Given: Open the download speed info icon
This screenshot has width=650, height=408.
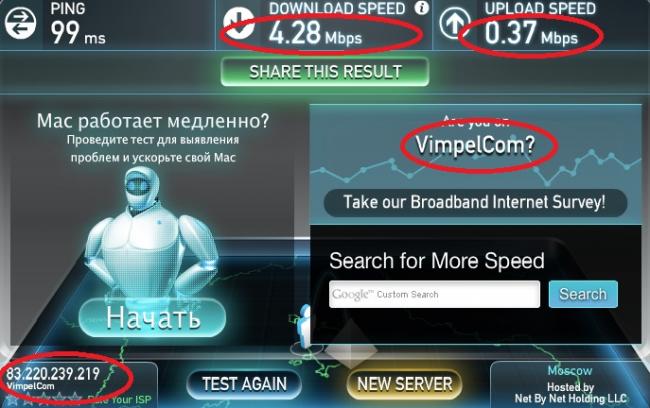Looking at the screenshot, I should 422,7.
